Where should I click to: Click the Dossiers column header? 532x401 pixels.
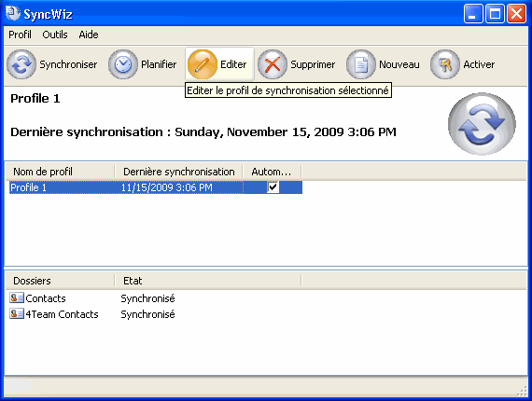pyautogui.click(x=60, y=281)
